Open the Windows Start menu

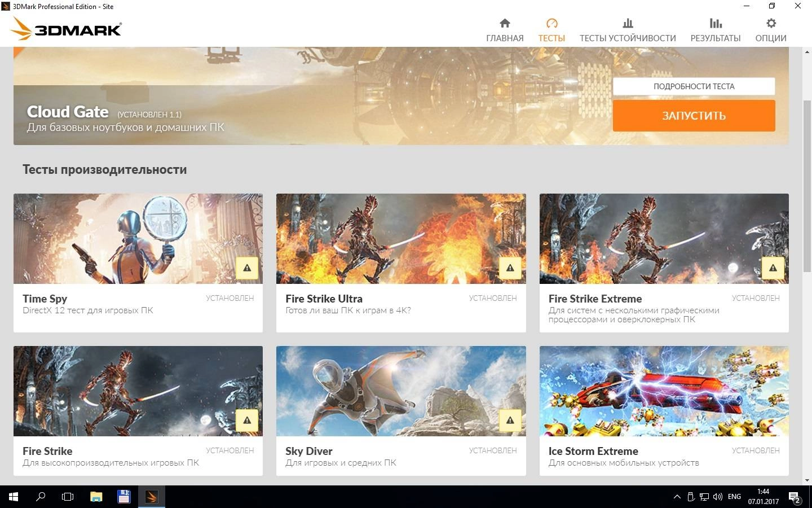[x=14, y=497]
